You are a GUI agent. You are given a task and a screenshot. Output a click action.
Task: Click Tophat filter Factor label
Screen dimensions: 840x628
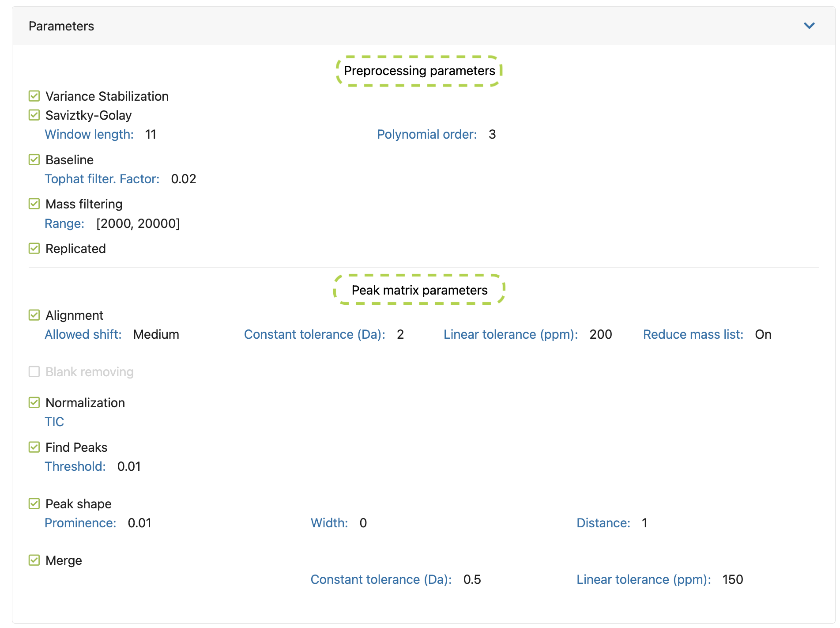point(102,179)
